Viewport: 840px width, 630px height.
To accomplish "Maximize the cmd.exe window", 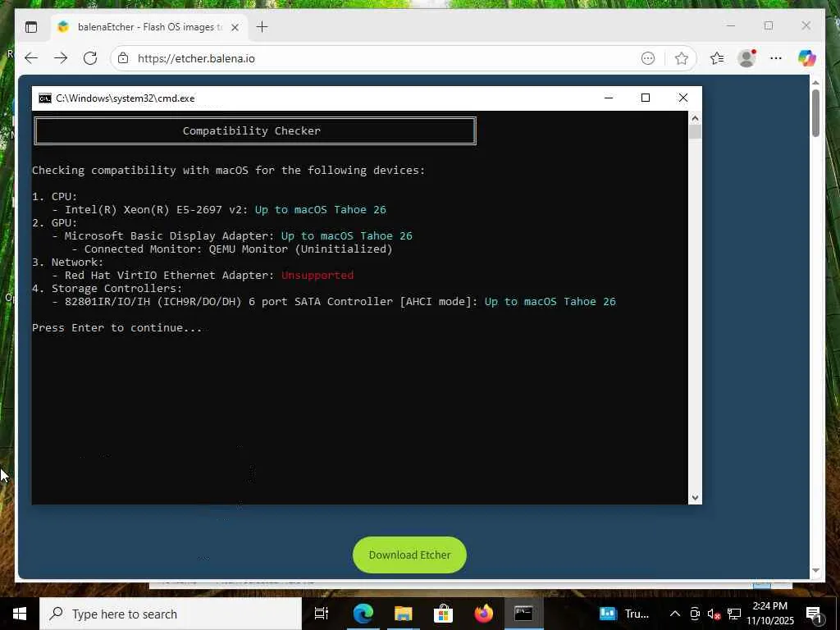I will tap(646, 98).
